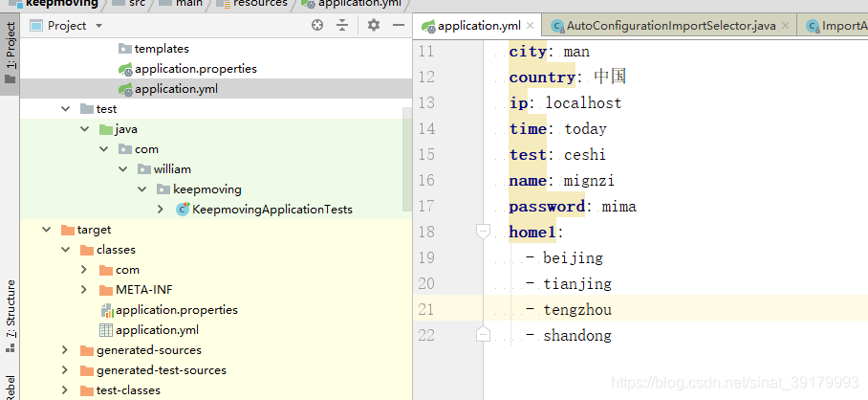Click the william package icon
Viewport: 868px width, 400px height.
click(144, 169)
